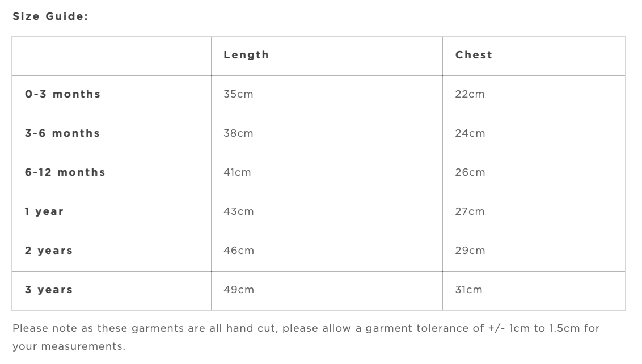Viewport: 642px width, 364px height.
Task: Click the 2 years row label
Action: pyautogui.click(x=49, y=251)
